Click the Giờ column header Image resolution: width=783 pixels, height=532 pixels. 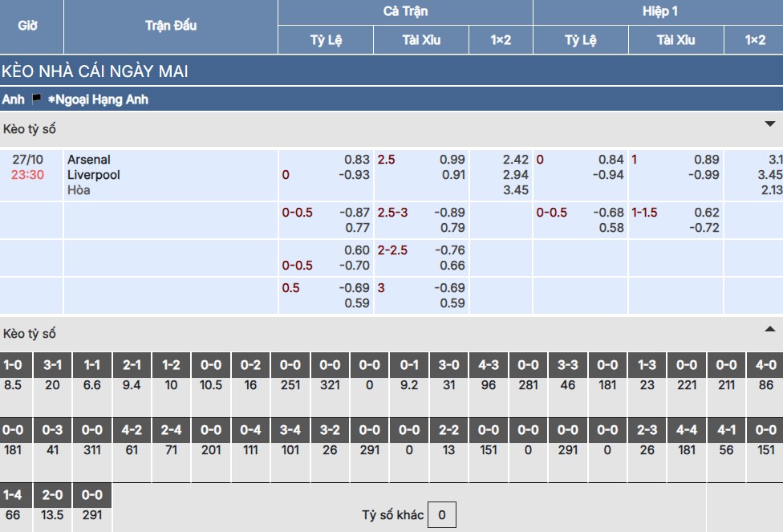tap(28, 26)
